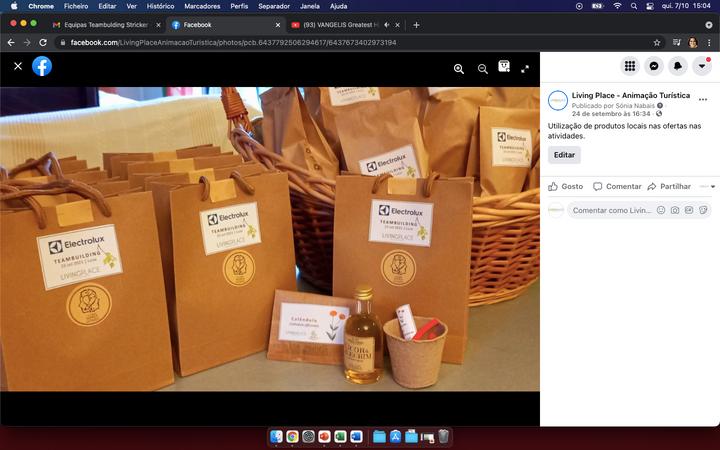Open PowerPoint from the dock

[324, 436]
